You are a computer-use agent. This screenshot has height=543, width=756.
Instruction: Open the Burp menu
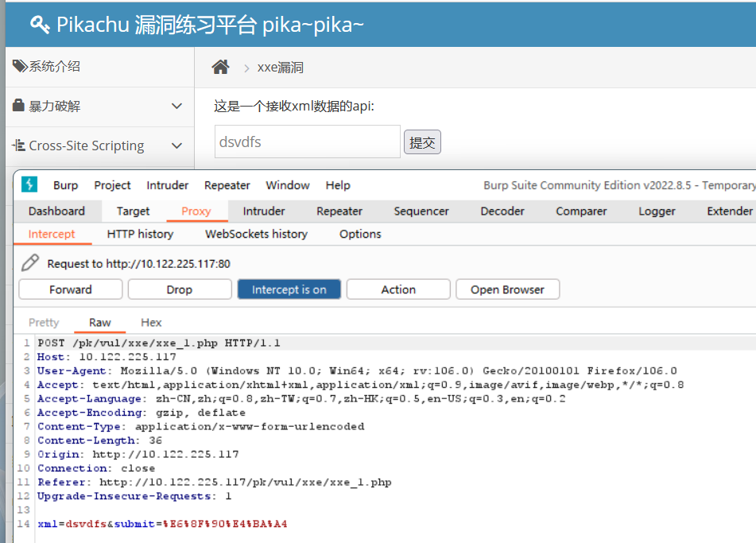click(x=65, y=185)
